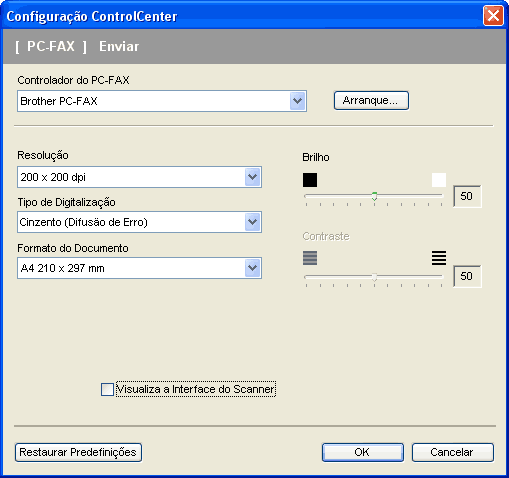The image size is (509, 478).
Task: Expand the Controlador do PC-FAX dropdown arrow
Action: (297, 101)
